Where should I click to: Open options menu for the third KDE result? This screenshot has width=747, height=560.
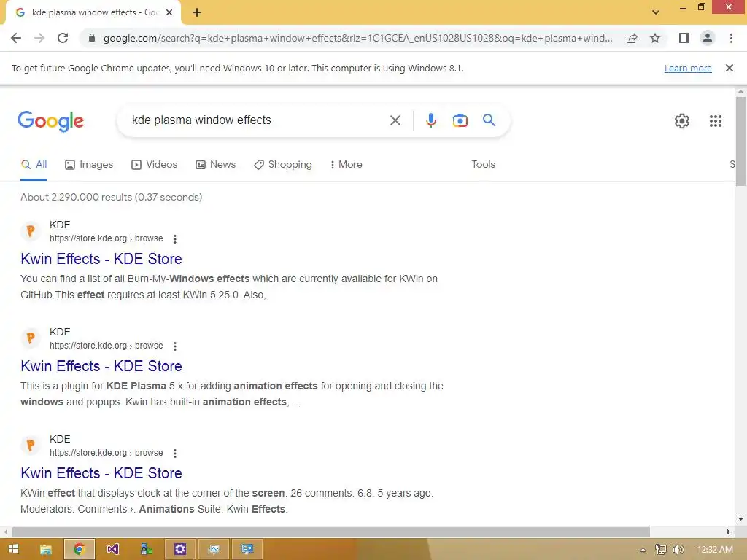pyautogui.click(x=175, y=454)
